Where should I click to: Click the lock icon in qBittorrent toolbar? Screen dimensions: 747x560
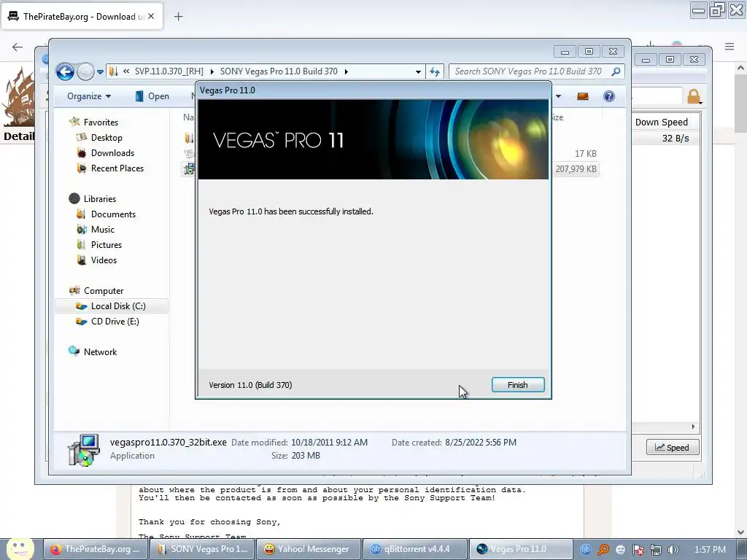click(694, 97)
